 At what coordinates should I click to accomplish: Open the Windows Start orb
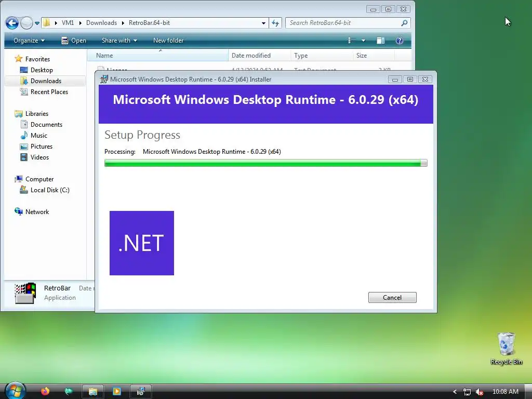[15, 391]
